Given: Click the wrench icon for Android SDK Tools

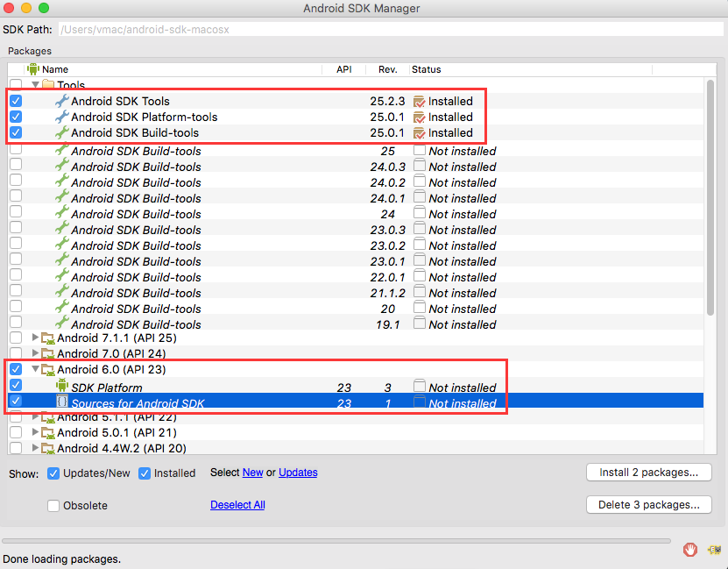Looking at the screenshot, I should [x=61, y=101].
